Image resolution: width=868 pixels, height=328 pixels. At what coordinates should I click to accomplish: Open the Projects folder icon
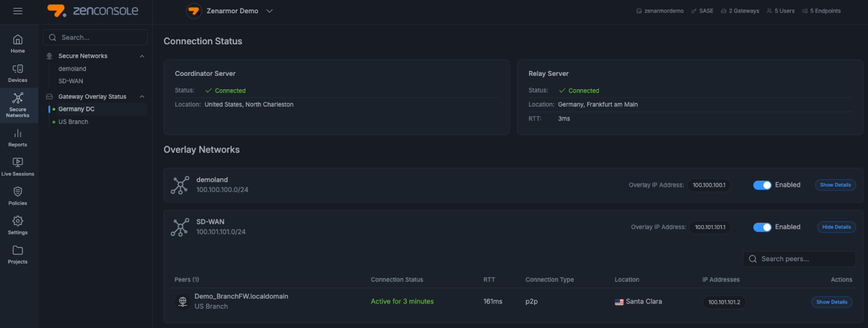[18, 255]
